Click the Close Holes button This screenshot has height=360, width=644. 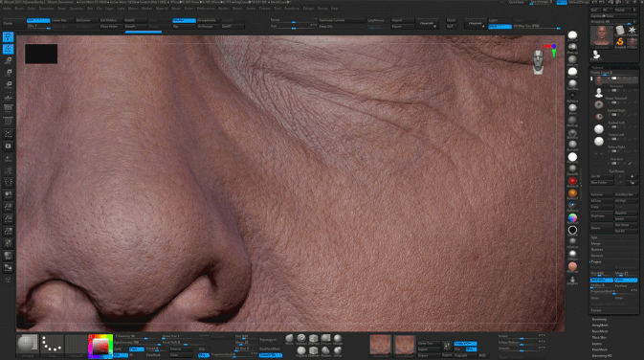coord(111,26)
